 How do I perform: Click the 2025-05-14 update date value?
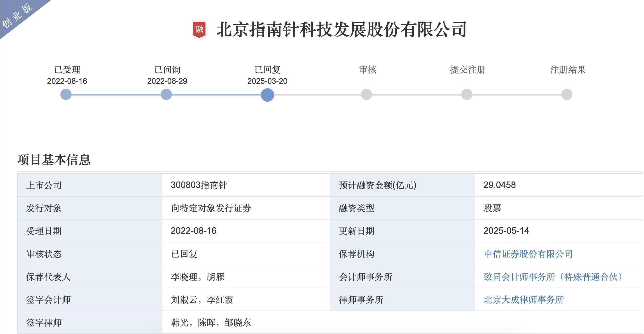pyautogui.click(x=506, y=231)
